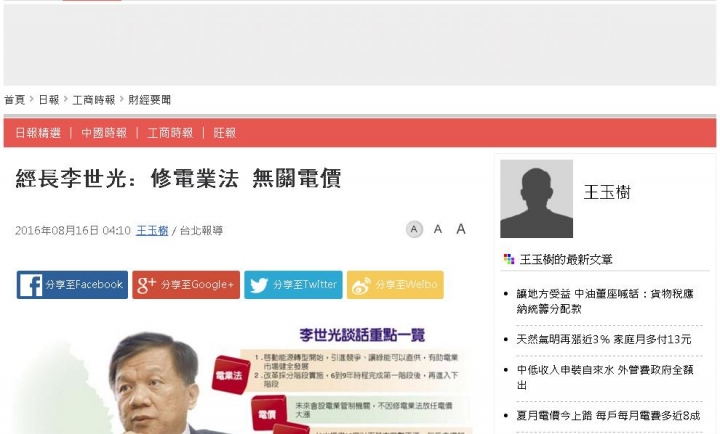Switch to 日報精選 tab
The image size is (720, 434).
(38, 133)
